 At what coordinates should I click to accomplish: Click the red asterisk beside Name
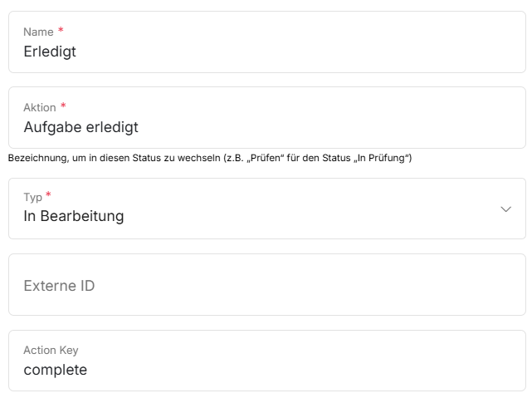pyautogui.click(x=61, y=31)
